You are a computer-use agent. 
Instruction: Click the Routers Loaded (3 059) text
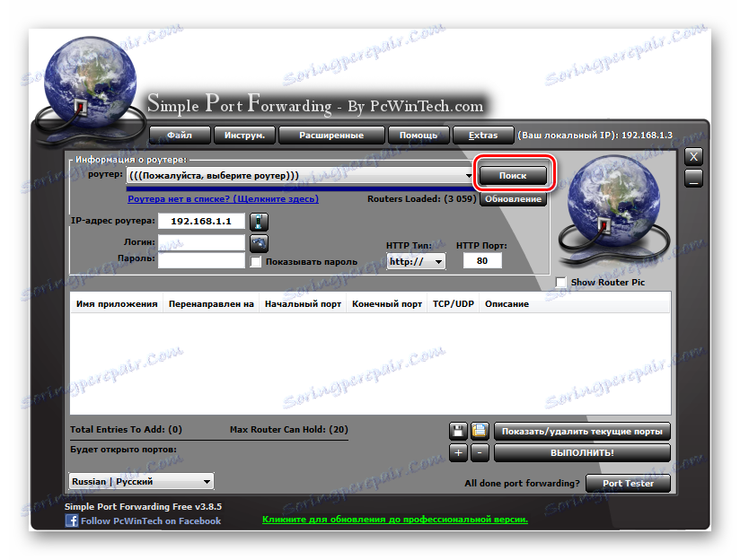(422, 198)
